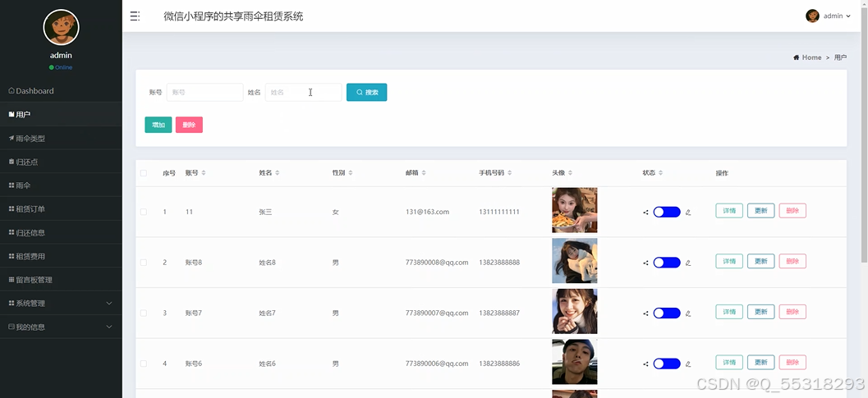Click 删除 for 姓名6 row
868x398 pixels.
pos(792,363)
